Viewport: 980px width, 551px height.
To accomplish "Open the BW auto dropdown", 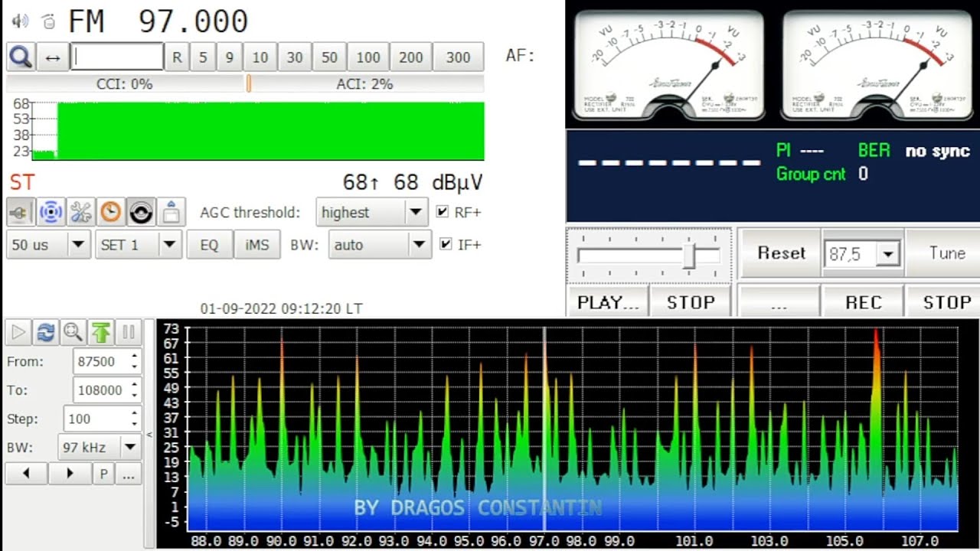I will click(x=380, y=245).
